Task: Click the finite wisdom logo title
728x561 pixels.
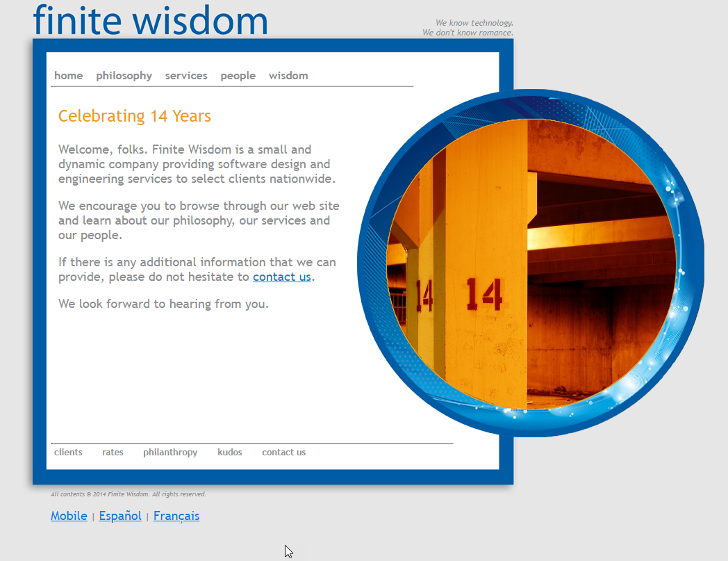Action: point(151,20)
